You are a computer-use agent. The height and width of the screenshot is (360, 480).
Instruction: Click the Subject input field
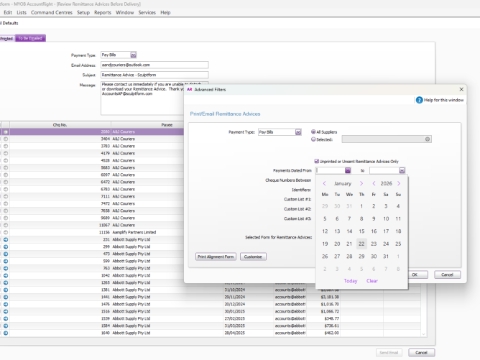click(x=155, y=75)
